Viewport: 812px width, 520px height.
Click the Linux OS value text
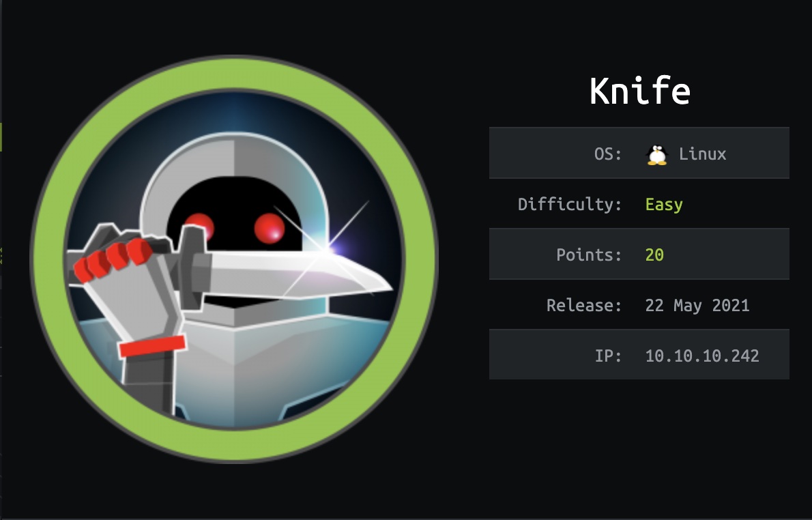pyautogui.click(x=702, y=154)
